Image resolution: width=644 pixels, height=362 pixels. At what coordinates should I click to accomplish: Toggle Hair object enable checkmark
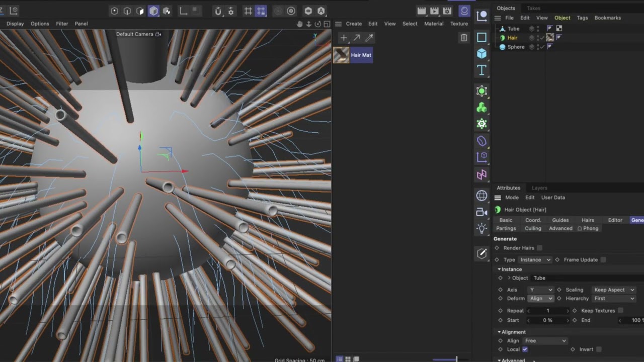(542, 38)
